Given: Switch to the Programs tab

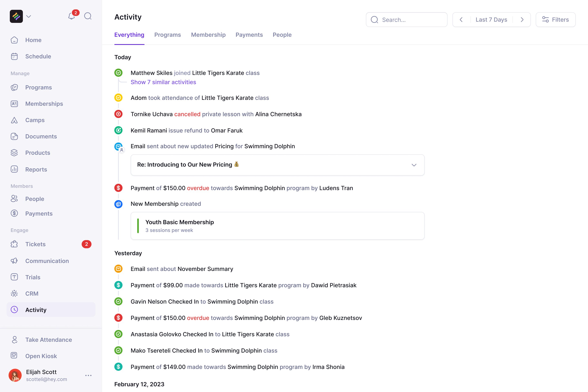Looking at the screenshot, I should pos(167,35).
